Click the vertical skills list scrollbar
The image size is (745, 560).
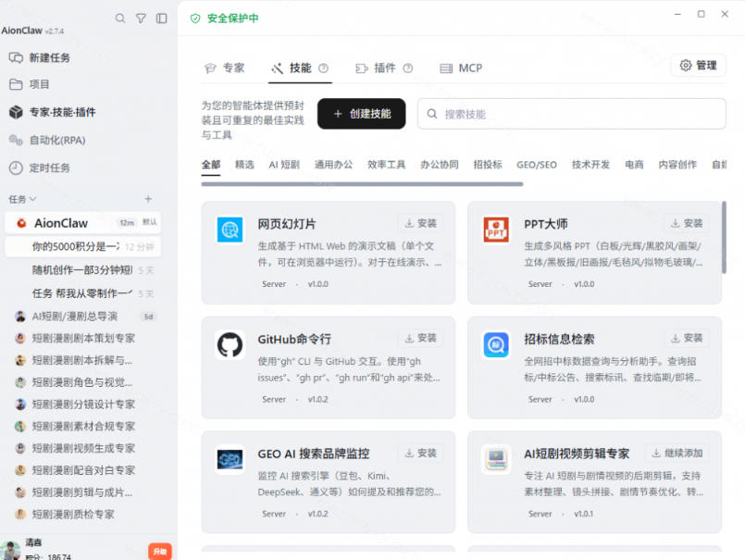pos(724,237)
